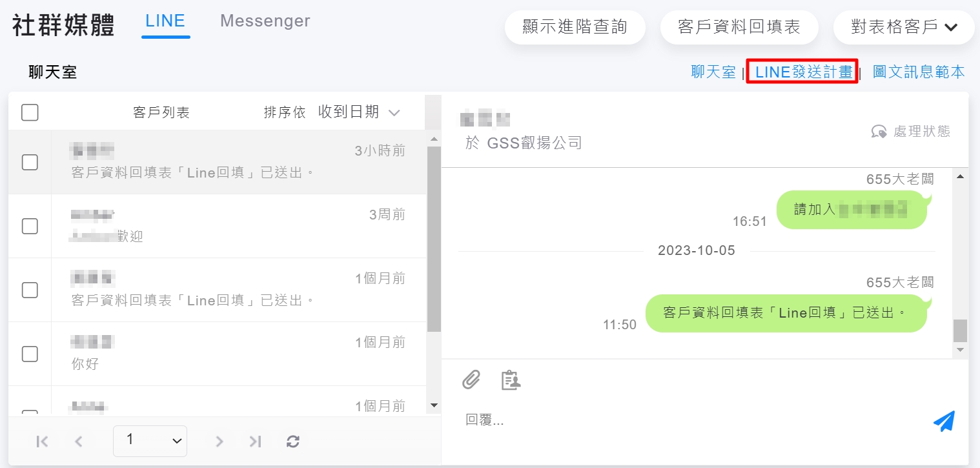Switch to the Messenger tab
Viewport: 980px width, 468px height.
tap(265, 21)
